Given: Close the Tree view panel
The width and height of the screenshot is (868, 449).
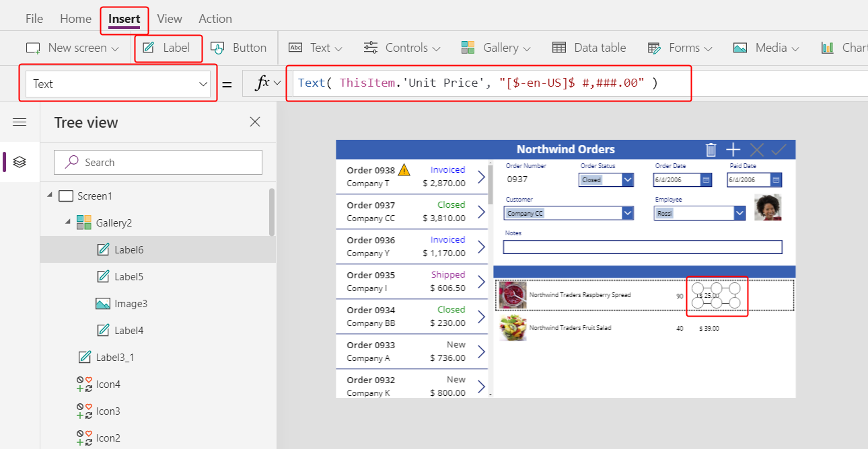Looking at the screenshot, I should pyautogui.click(x=255, y=122).
